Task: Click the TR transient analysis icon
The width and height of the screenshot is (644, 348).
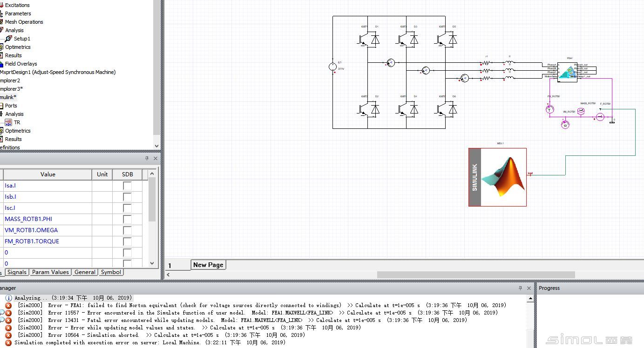Action: click(x=9, y=122)
